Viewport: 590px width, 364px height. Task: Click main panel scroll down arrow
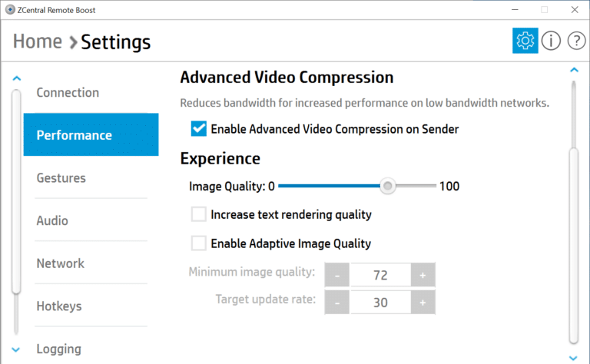point(573,358)
